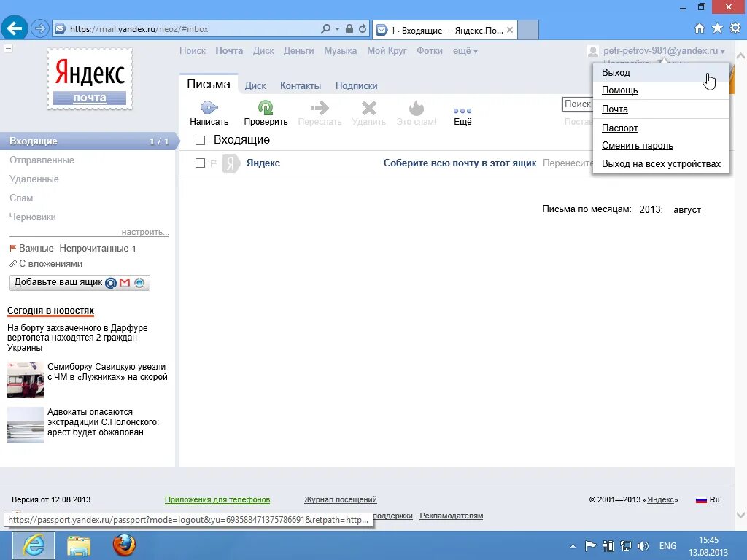Viewport: 747px width, 560px height.
Task: Open Сегодня в новостях heading link
Action: pyautogui.click(x=50, y=311)
